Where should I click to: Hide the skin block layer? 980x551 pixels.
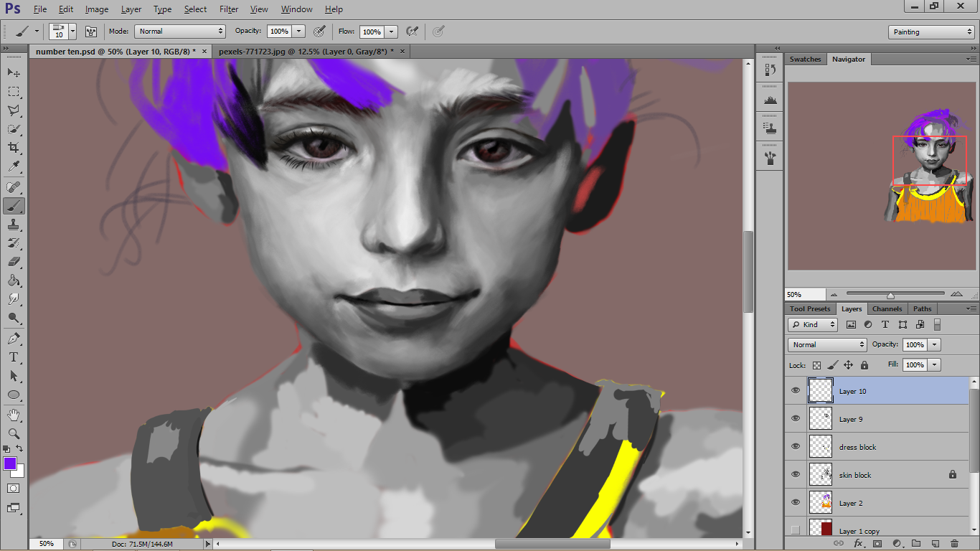[795, 475]
